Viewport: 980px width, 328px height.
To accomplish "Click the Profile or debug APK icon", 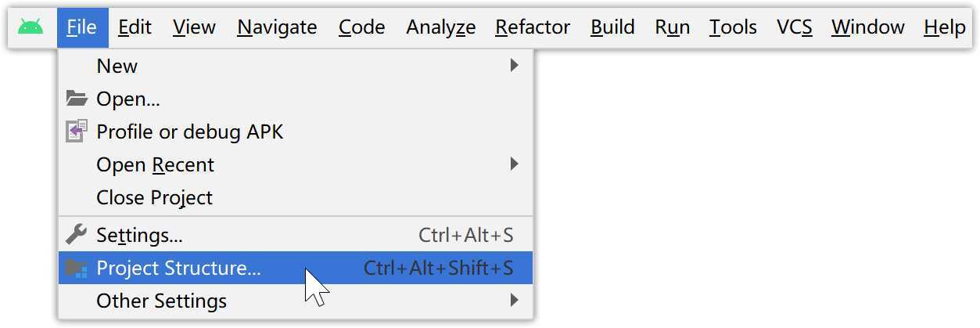I will click(x=77, y=132).
